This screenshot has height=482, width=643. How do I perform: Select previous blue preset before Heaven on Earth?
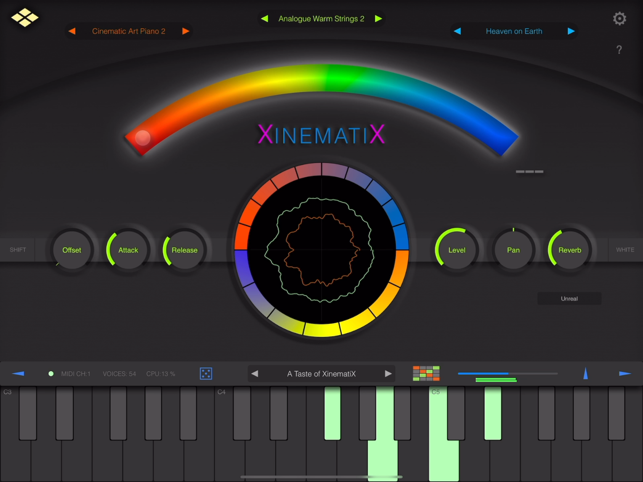pos(458,31)
